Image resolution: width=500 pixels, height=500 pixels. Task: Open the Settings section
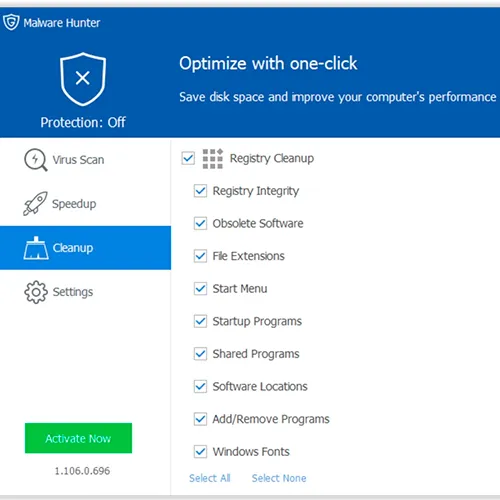pos(85,292)
